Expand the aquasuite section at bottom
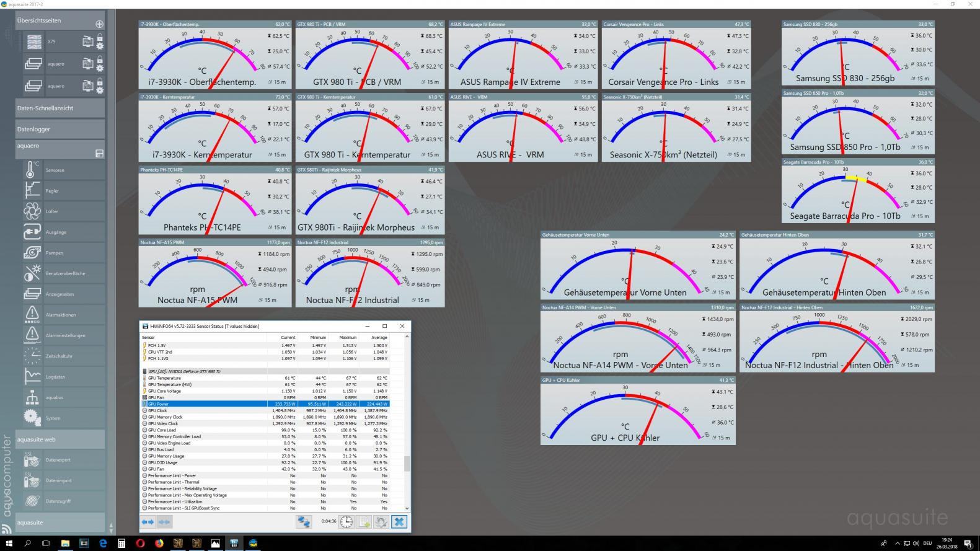 pyautogui.click(x=60, y=522)
